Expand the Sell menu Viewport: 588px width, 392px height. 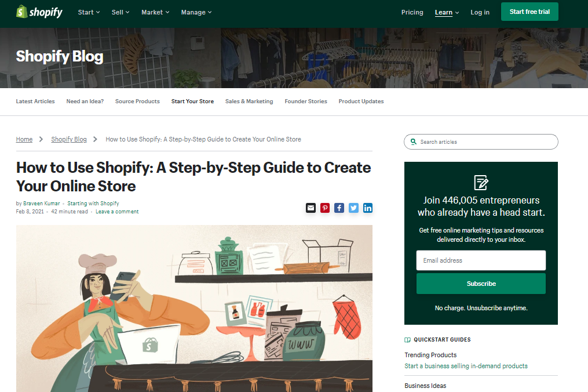pyautogui.click(x=120, y=12)
